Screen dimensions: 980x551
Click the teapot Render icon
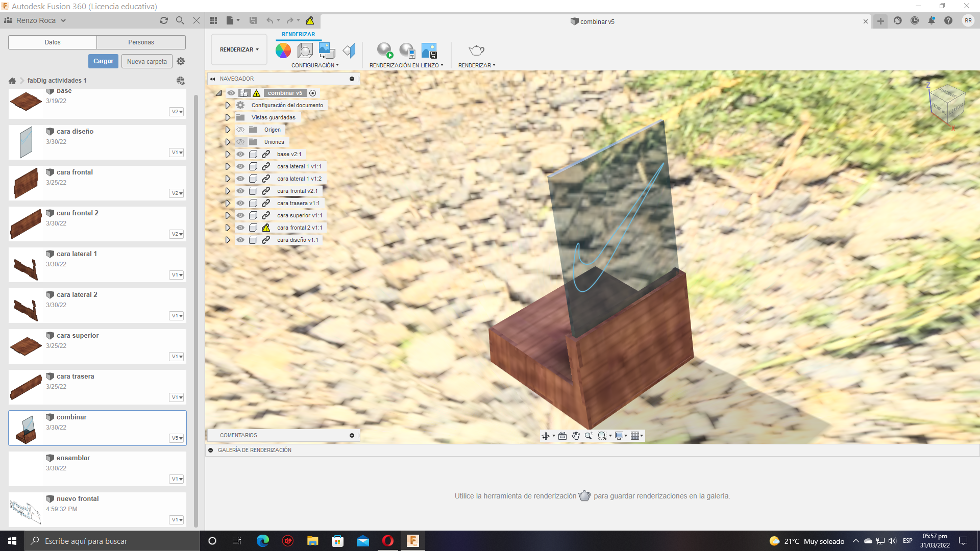[x=476, y=50]
